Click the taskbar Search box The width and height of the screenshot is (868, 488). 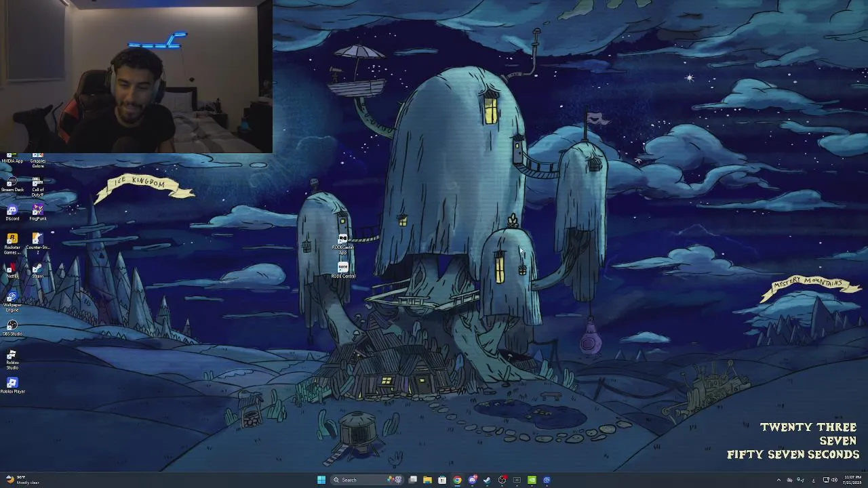pyautogui.click(x=366, y=480)
